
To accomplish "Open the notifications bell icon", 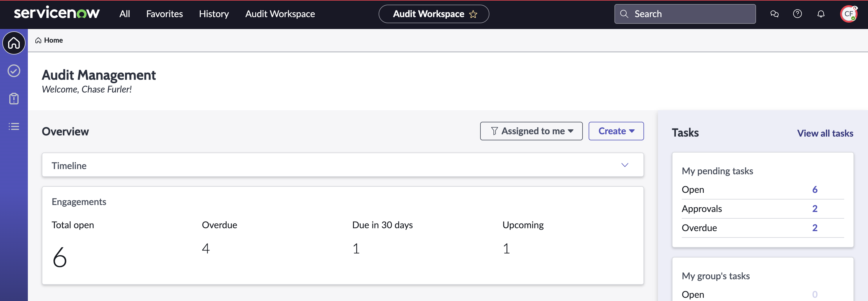I will pyautogui.click(x=821, y=14).
